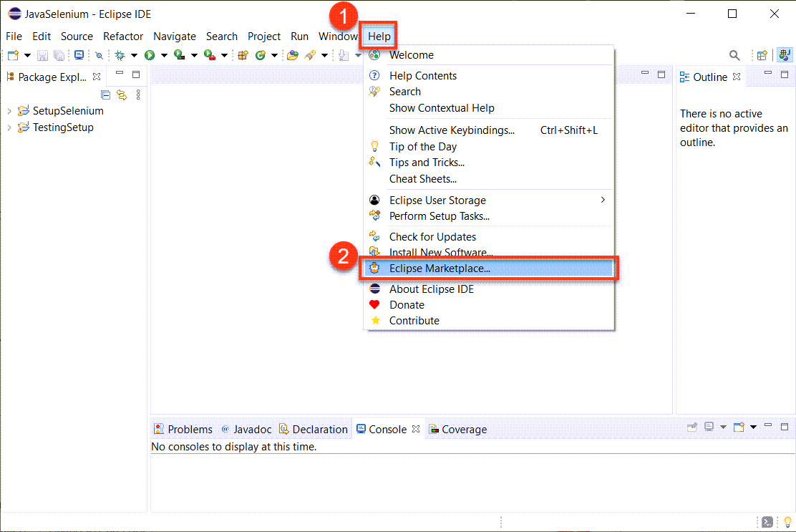
Task: Choose Cheat Sheets
Action: [490, 179]
